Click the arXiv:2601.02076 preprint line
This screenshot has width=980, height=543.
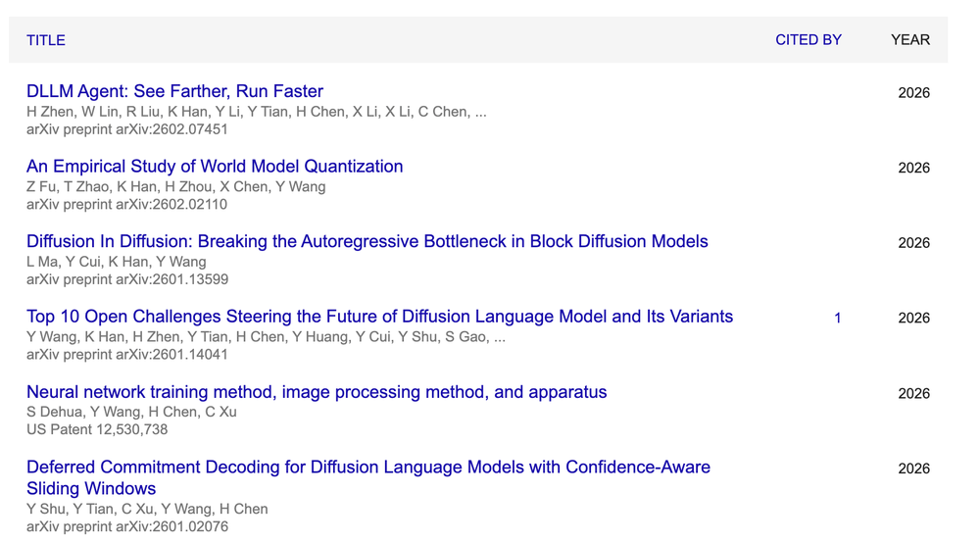127,527
